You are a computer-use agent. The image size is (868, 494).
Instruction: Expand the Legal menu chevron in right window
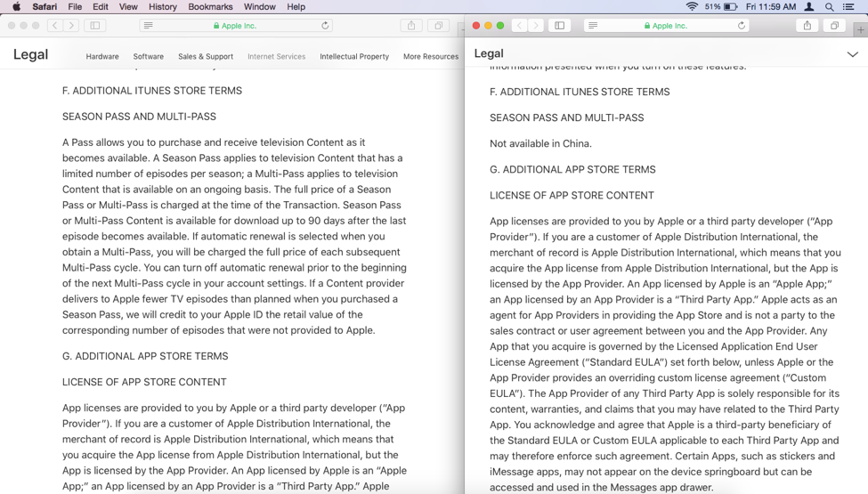click(x=853, y=54)
